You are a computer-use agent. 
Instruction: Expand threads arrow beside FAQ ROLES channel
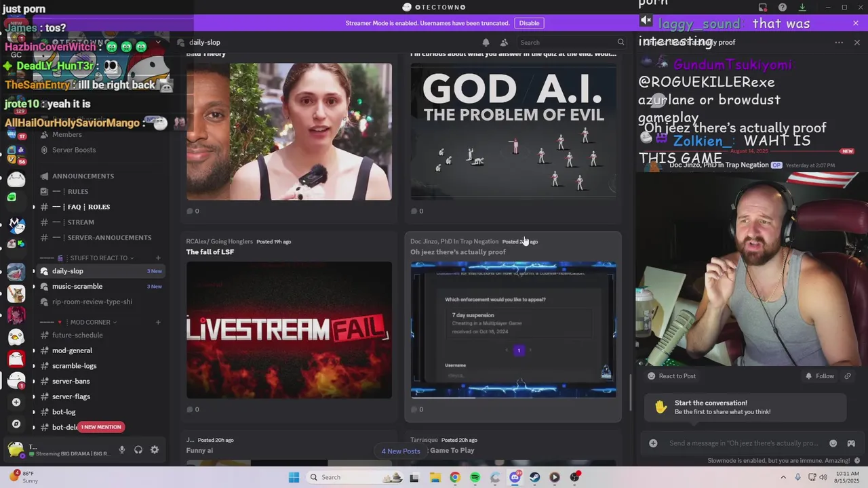(34, 207)
